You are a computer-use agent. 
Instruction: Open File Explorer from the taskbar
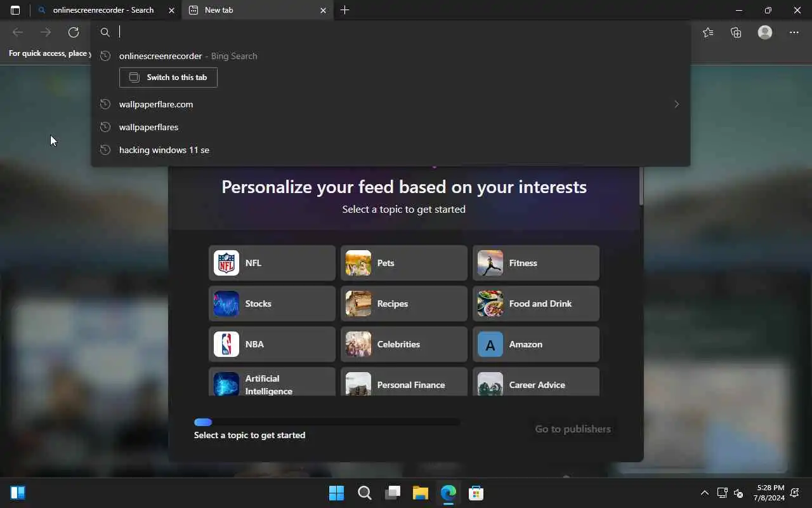tap(420, 493)
